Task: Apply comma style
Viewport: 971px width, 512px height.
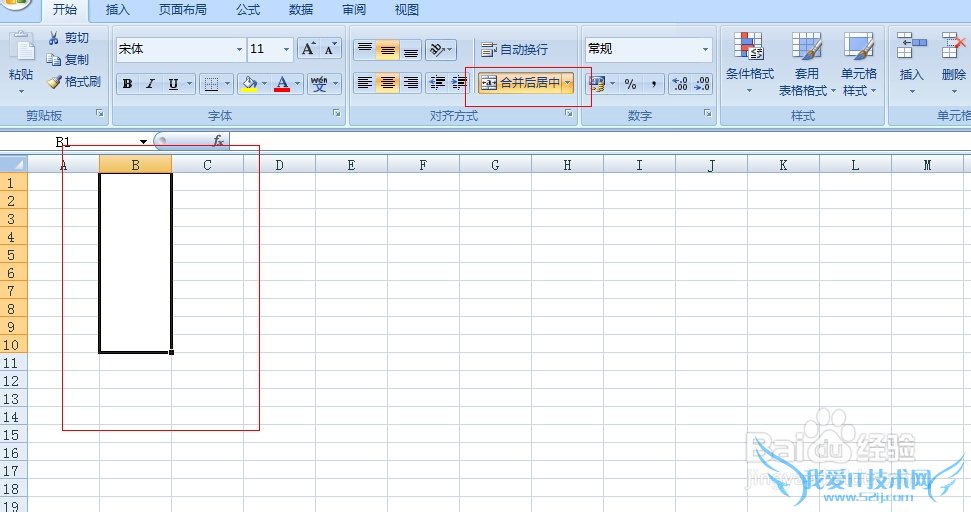Action: [x=653, y=84]
